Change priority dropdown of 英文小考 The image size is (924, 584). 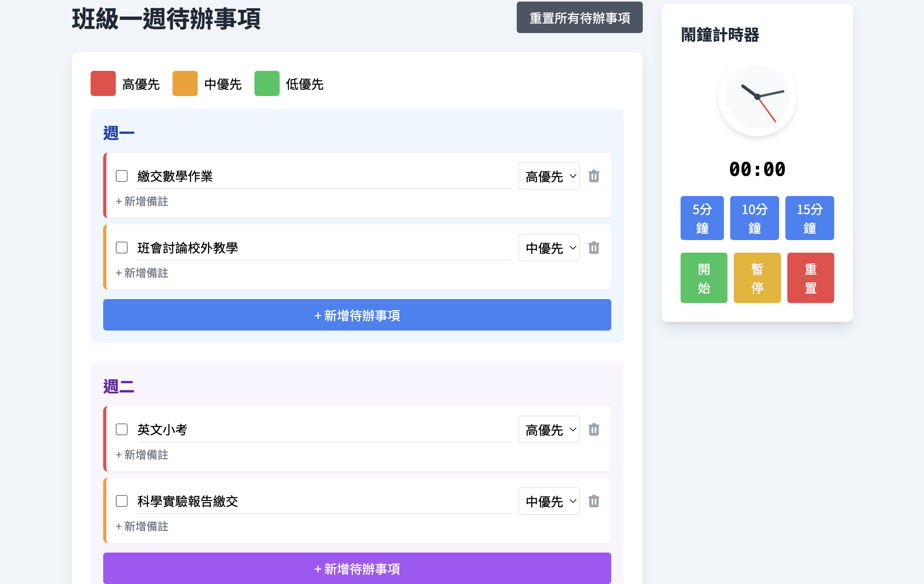(549, 429)
